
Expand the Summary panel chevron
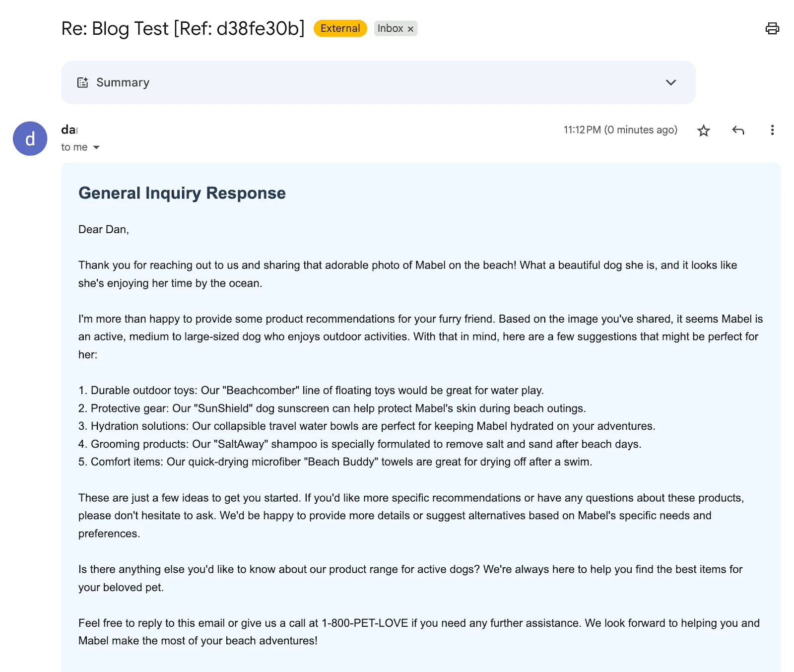pos(670,82)
